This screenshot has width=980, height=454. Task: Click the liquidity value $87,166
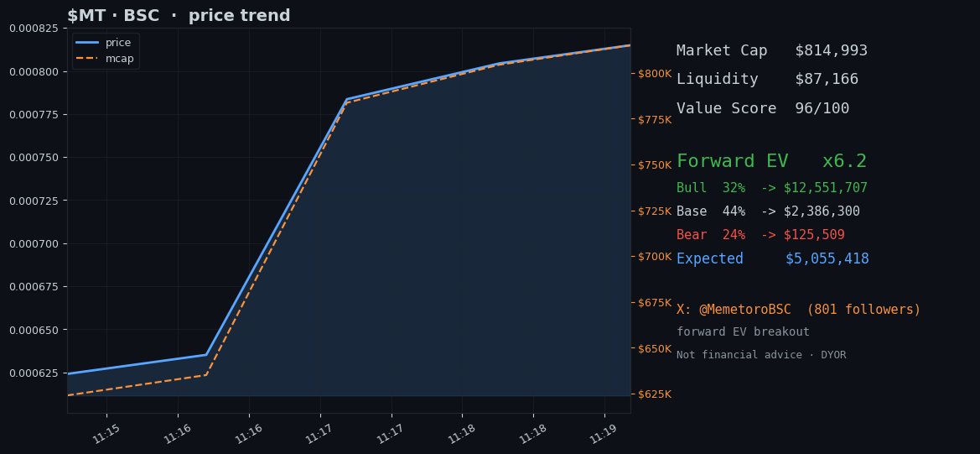pos(827,80)
